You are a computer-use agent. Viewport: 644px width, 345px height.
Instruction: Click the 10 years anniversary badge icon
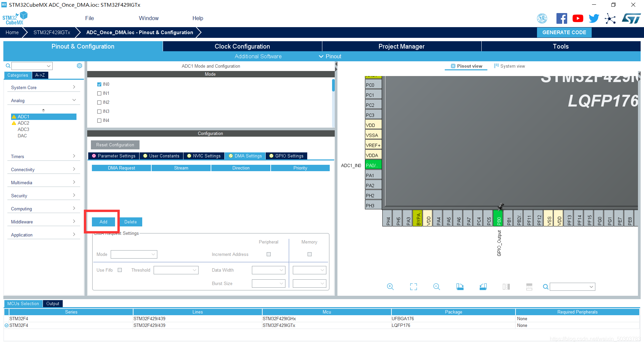[542, 18]
